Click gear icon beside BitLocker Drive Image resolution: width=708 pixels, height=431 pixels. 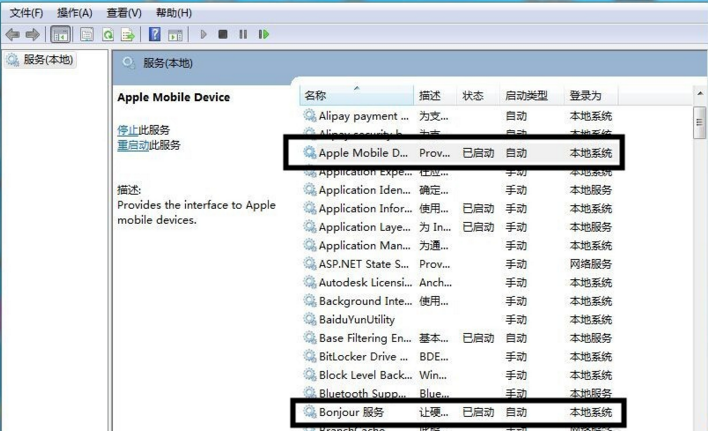(310, 356)
